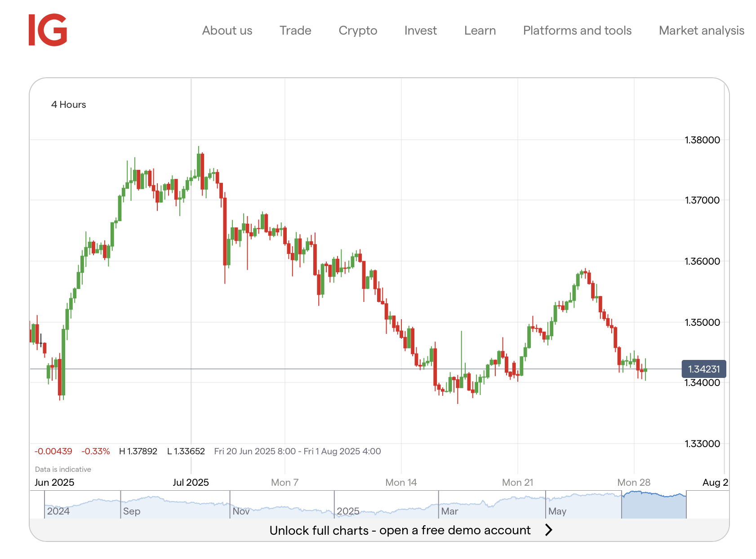Viewport: 756px width, 559px height.
Task: Click the 4 Hours timeframe label
Action: tap(68, 105)
